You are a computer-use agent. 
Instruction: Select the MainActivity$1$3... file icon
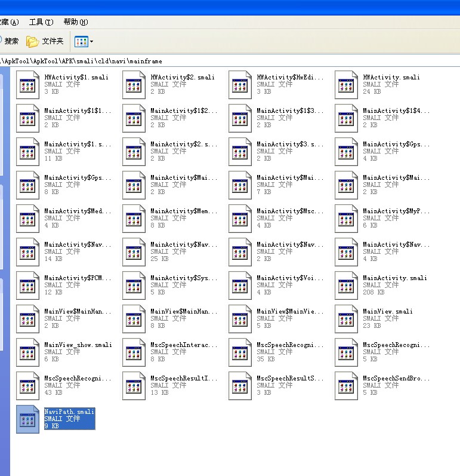tap(240, 118)
